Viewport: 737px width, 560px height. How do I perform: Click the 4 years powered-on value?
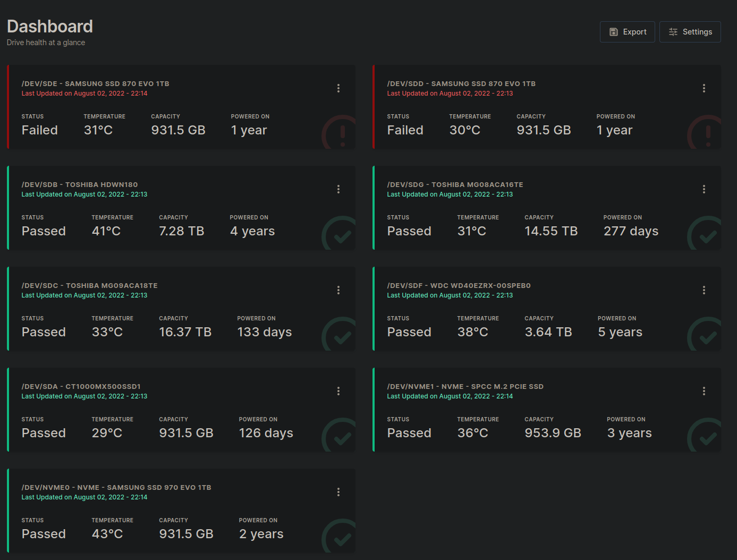(252, 231)
